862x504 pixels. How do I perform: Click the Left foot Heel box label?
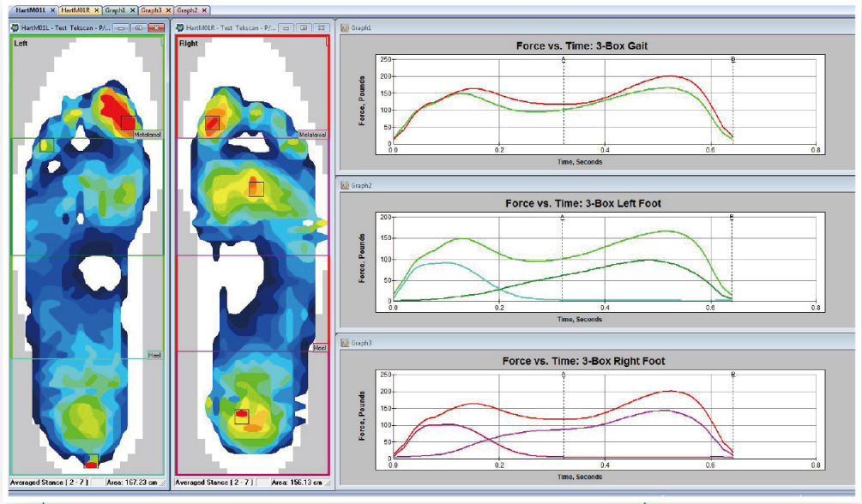154,355
